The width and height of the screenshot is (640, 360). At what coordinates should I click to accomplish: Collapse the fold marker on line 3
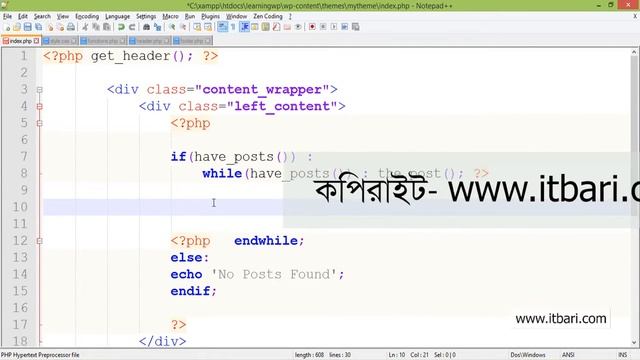tap(40, 90)
